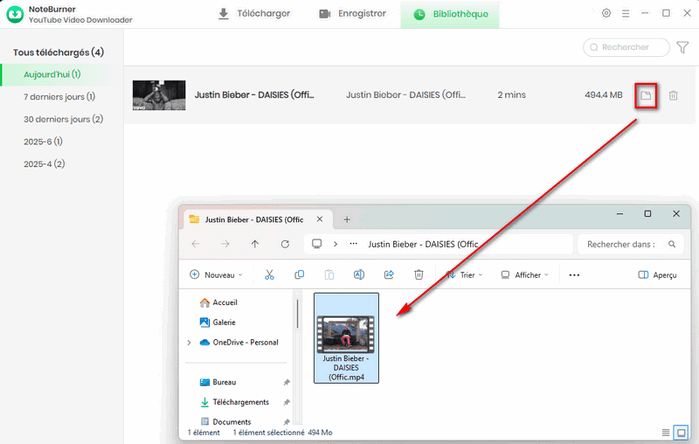The height and width of the screenshot is (444, 699).
Task: Open the Explorer toolbar more options ellipsis
Action: 574,275
